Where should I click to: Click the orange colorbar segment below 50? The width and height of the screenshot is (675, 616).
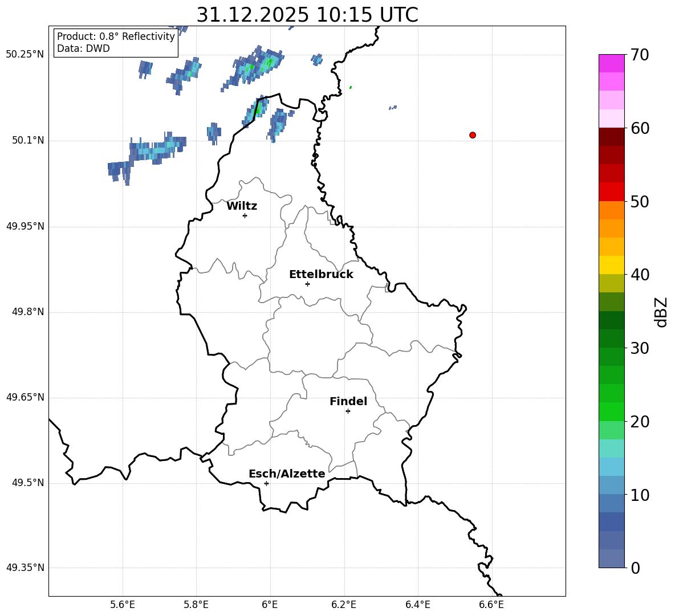point(611,210)
